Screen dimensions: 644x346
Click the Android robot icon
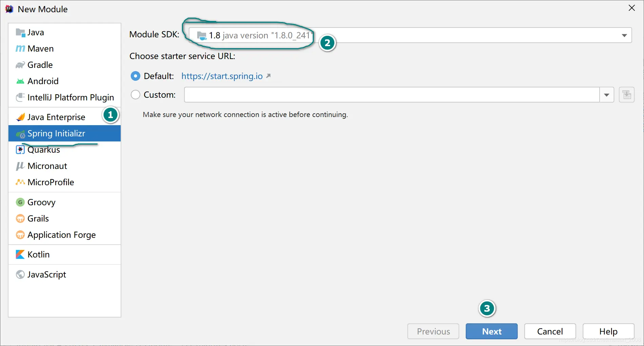pyautogui.click(x=20, y=81)
